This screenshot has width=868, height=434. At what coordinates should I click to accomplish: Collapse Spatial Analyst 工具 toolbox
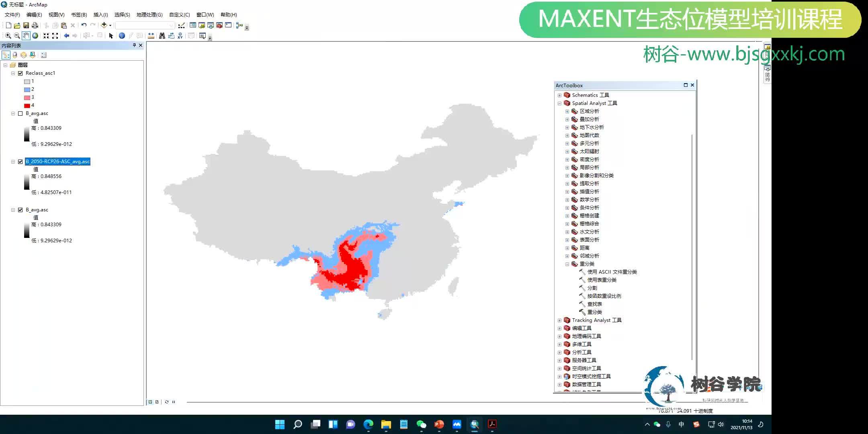pos(559,103)
